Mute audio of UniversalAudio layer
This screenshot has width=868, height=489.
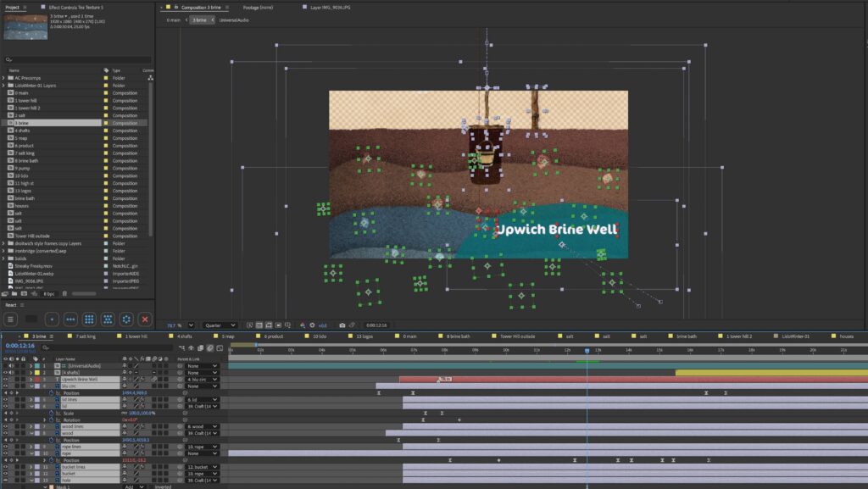[x=11, y=366]
